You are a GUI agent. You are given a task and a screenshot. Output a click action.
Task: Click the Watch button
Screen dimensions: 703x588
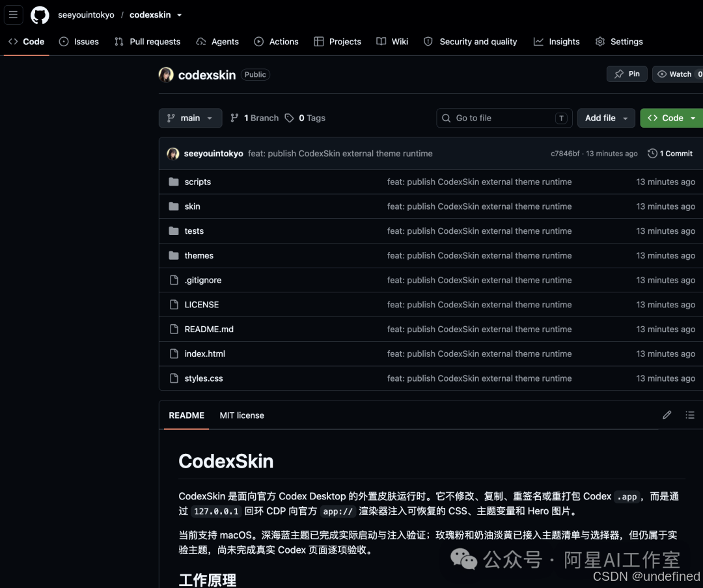coord(678,74)
